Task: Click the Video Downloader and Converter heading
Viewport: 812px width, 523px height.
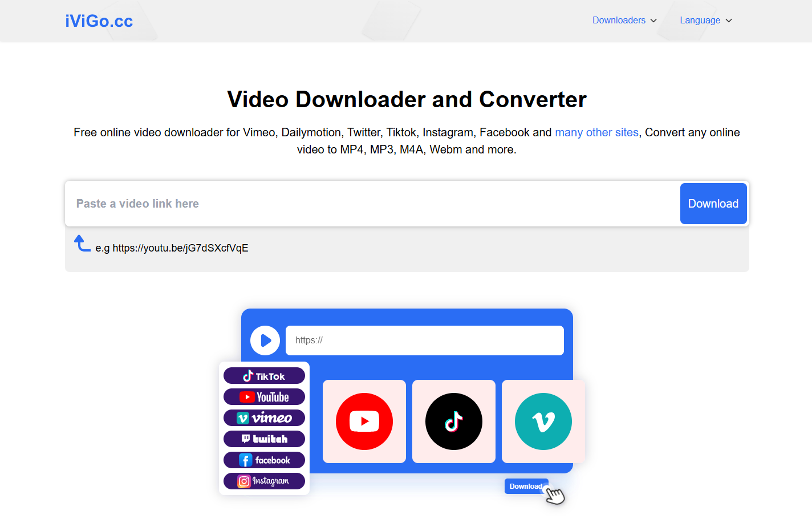Action: pos(407,100)
